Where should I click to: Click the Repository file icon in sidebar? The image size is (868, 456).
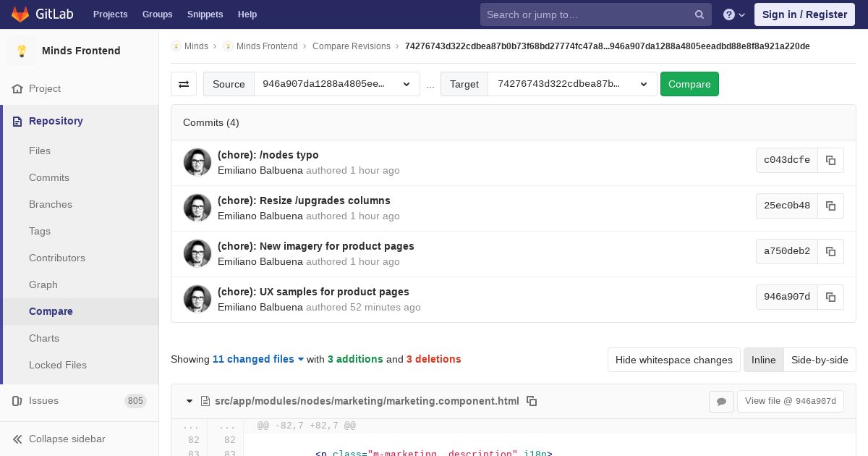pyautogui.click(x=17, y=121)
